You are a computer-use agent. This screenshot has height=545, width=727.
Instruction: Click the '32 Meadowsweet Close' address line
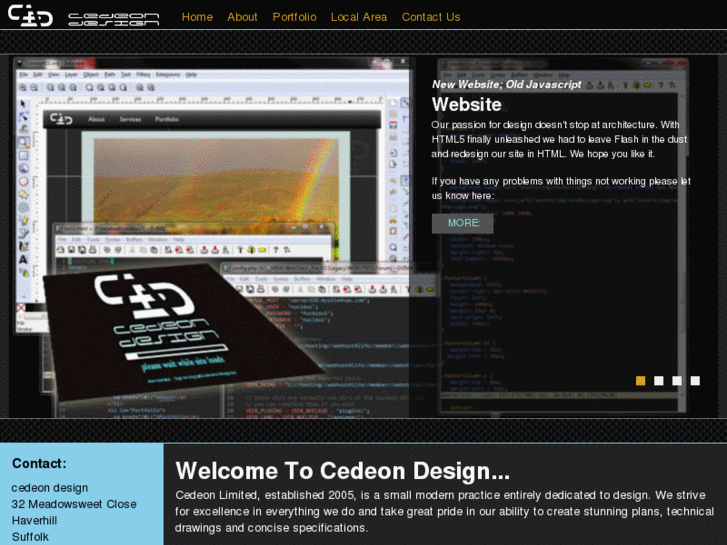(74, 504)
